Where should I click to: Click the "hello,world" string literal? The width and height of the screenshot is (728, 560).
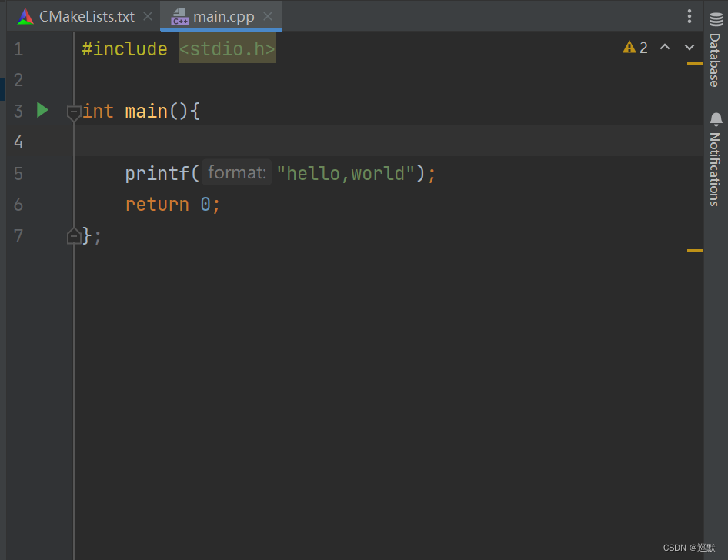[x=346, y=174]
